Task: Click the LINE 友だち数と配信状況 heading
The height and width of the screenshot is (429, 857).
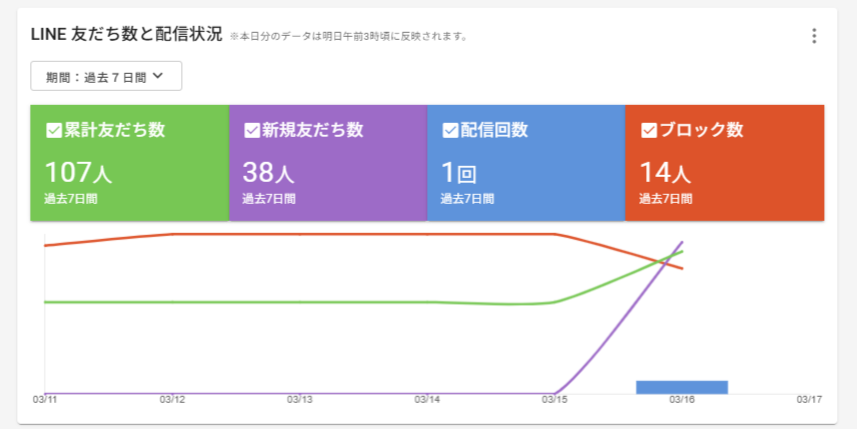Action: 126,34
